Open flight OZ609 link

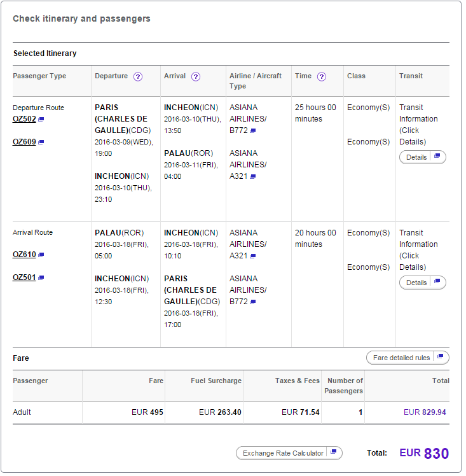[x=24, y=143]
